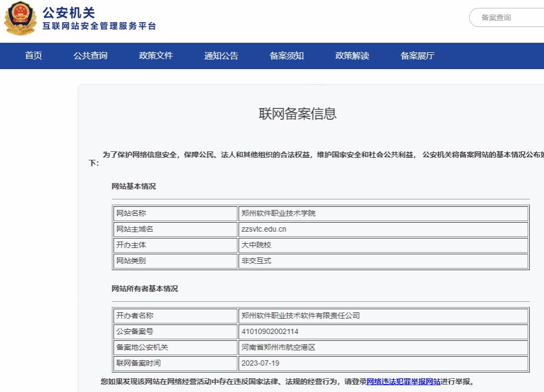This screenshot has width=544, height=392.
Task: Click the 郑州软件职业技术学院 website name cell
Action: click(278, 214)
